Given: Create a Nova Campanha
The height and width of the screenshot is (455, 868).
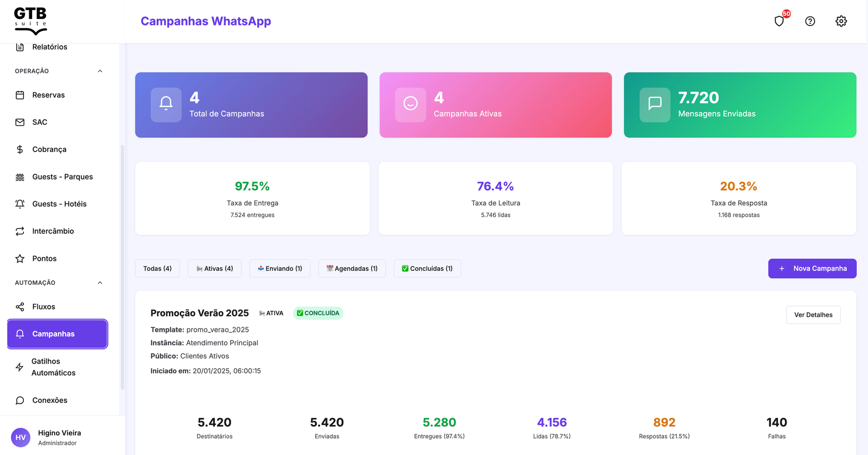Looking at the screenshot, I should pyautogui.click(x=812, y=268).
